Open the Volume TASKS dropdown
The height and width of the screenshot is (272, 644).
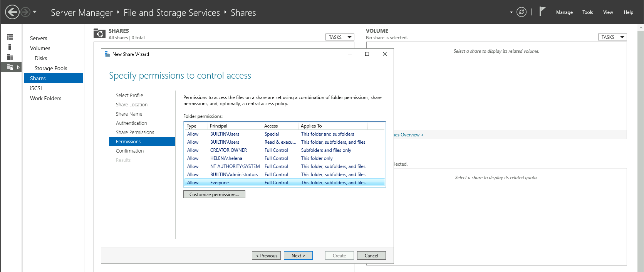pyautogui.click(x=612, y=37)
